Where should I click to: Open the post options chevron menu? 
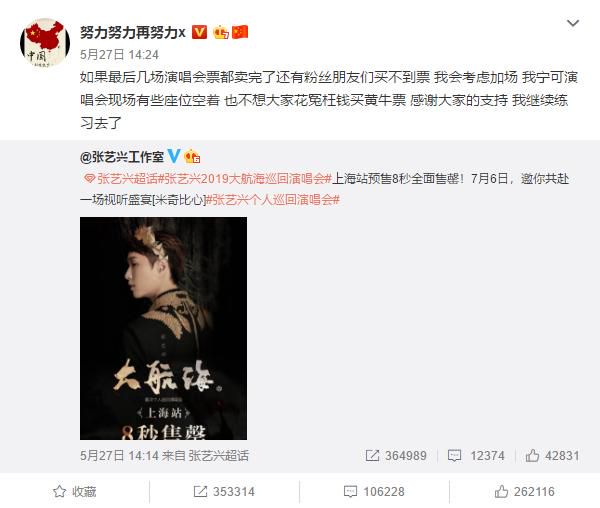tap(572, 23)
